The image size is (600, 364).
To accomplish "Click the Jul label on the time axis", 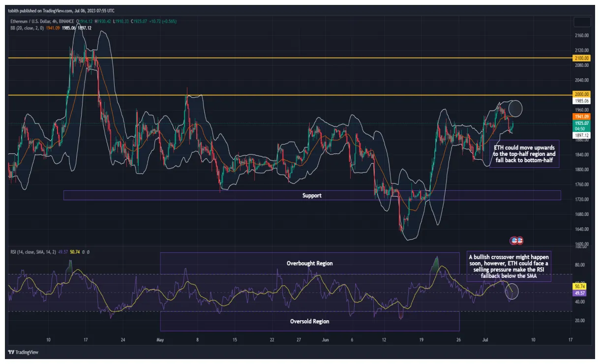I will tap(484, 339).
